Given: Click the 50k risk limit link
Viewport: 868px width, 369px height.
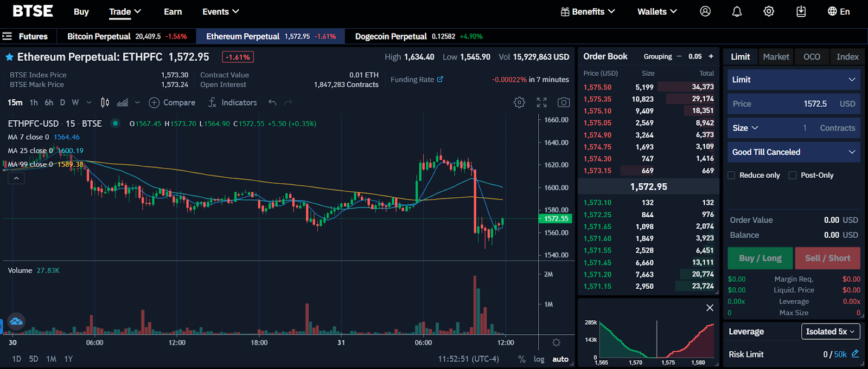Looking at the screenshot, I should pyautogui.click(x=840, y=354).
